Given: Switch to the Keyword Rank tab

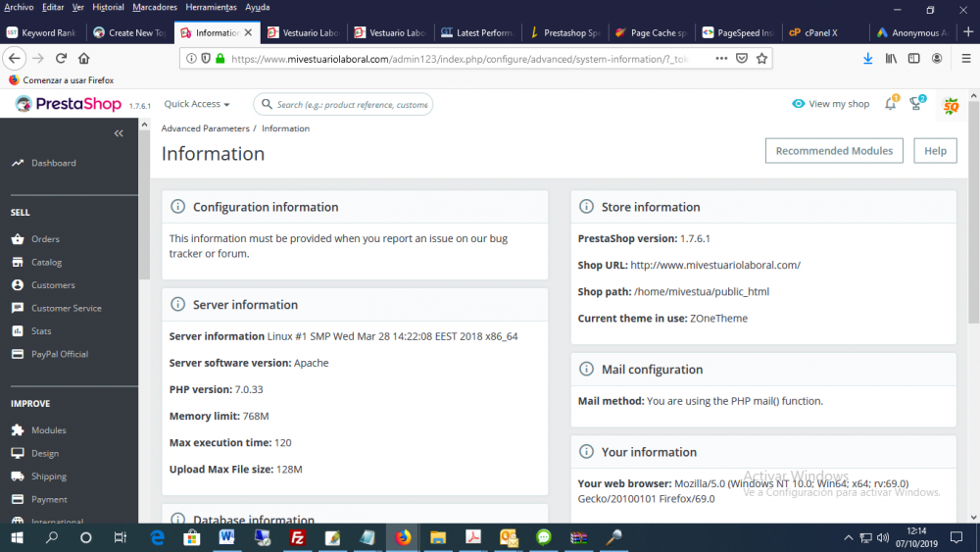Looking at the screenshot, I should pyautogui.click(x=42, y=32).
